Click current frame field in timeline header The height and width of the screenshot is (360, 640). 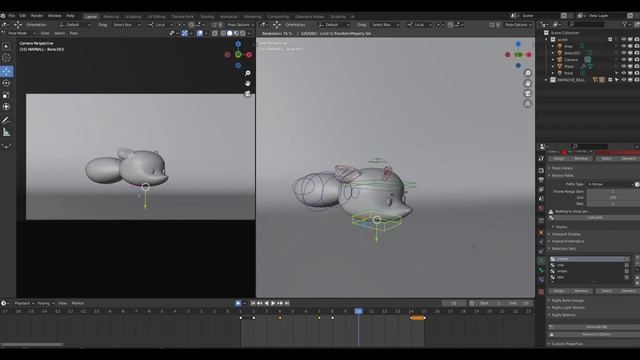click(454, 303)
